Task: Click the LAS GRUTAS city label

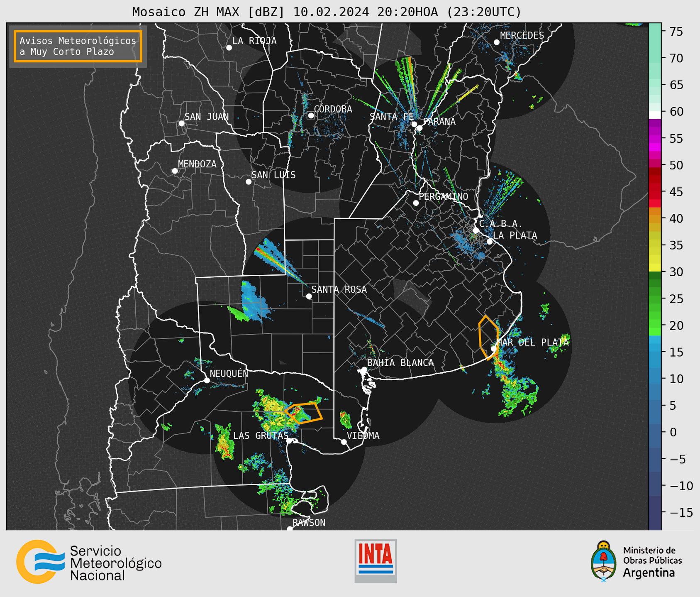Action: (x=261, y=436)
